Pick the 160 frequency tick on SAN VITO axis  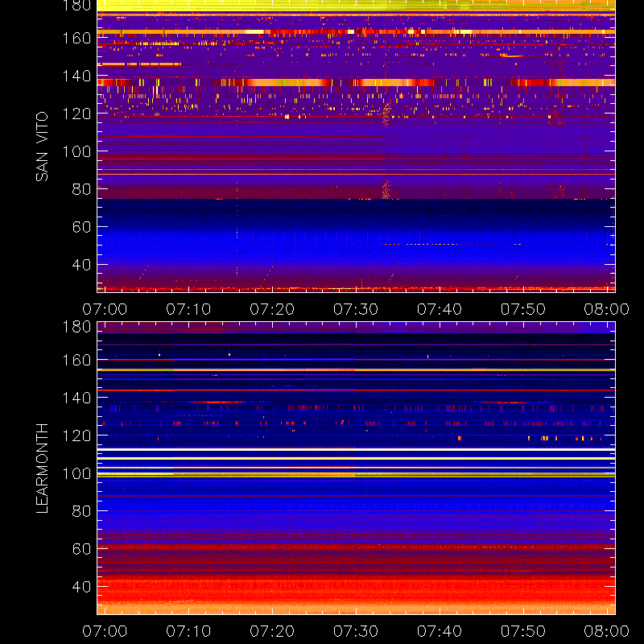click(x=76, y=38)
